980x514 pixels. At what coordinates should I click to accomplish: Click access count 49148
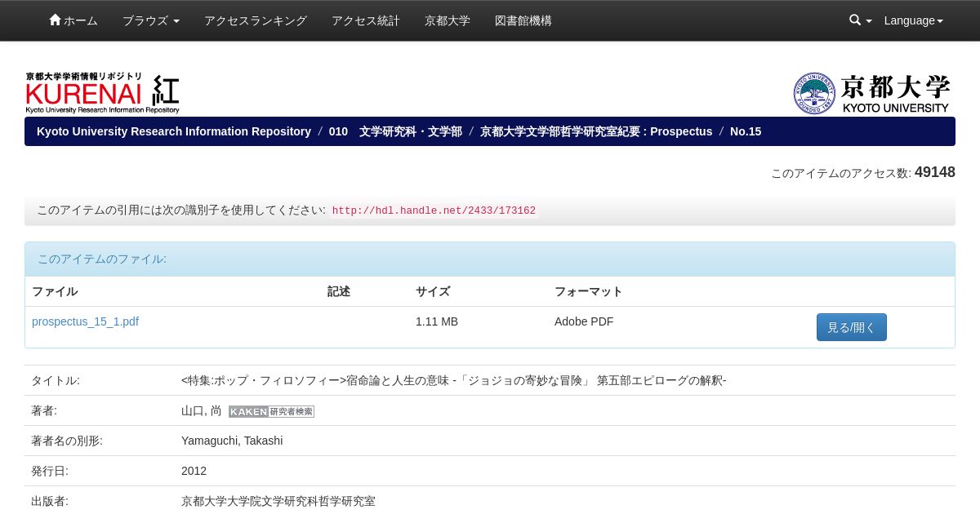click(935, 172)
